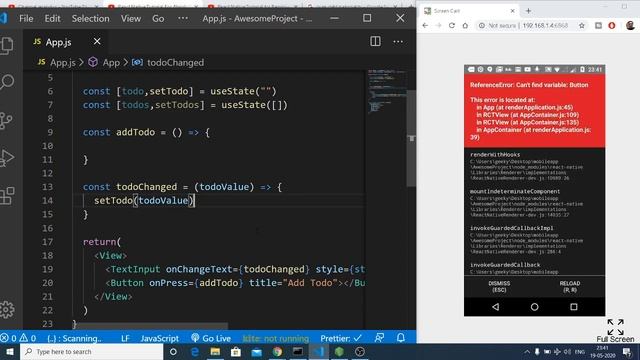The width and height of the screenshot is (640, 360).
Task: Open the editor More Actions ellipsis
Action: click(x=398, y=42)
